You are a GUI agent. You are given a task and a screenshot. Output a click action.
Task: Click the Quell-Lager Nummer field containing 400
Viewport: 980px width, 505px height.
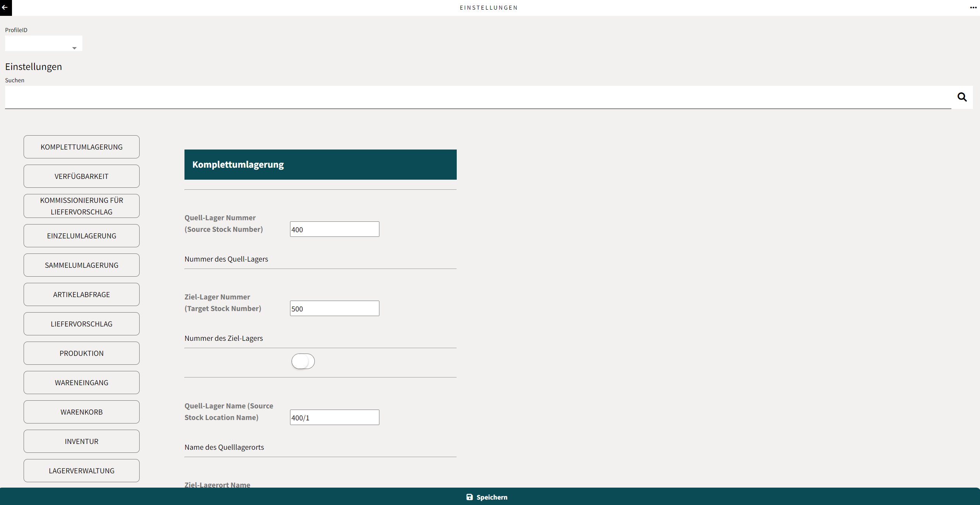pos(335,229)
